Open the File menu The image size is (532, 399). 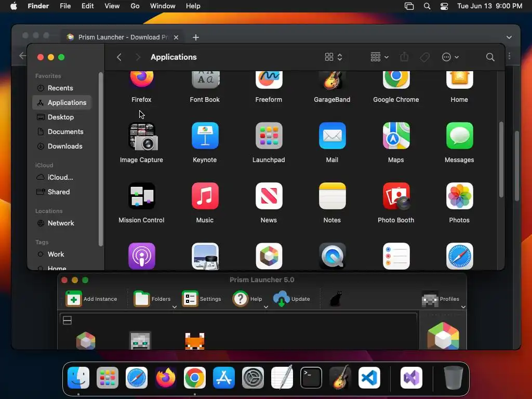[65, 6]
